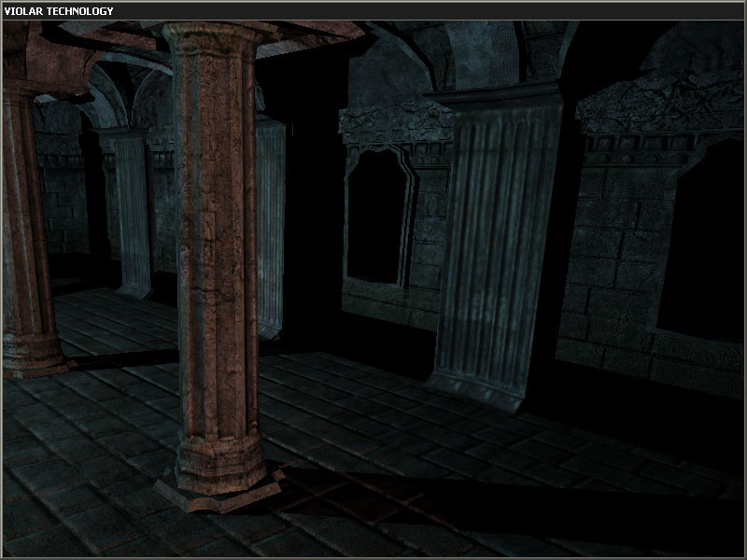Select the dark window opening at far right
Viewport: 747px width, 560px height.
click(x=700, y=241)
